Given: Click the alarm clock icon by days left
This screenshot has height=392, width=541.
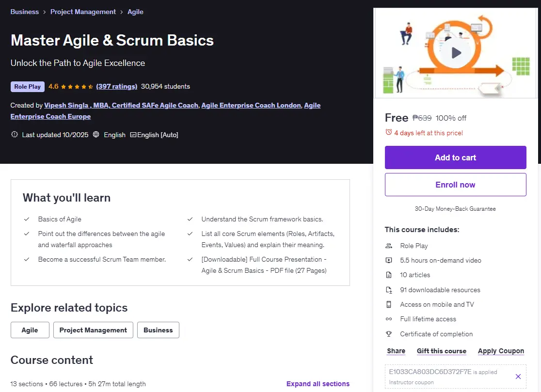Looking at the screenshot, I should pyautogui.click(x=388, y=132).
